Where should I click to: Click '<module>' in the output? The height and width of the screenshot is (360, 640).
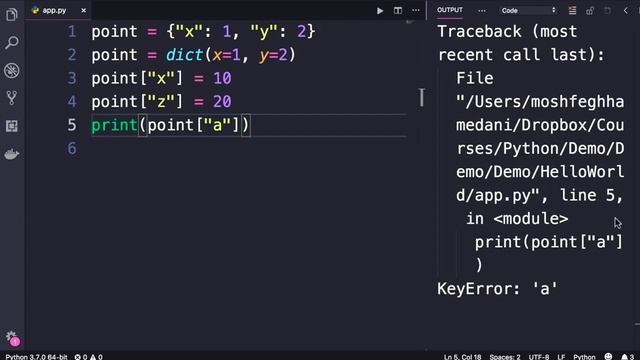coord(531,219)
